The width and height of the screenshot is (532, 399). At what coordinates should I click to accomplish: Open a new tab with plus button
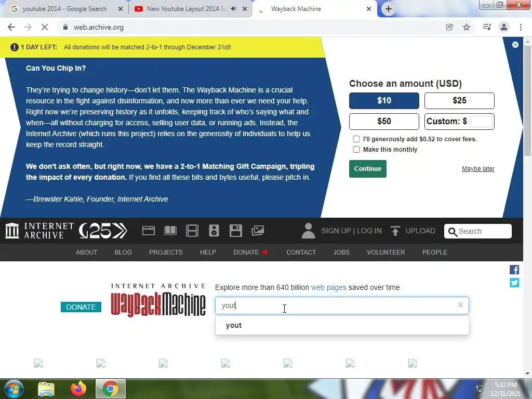[389, 9]
